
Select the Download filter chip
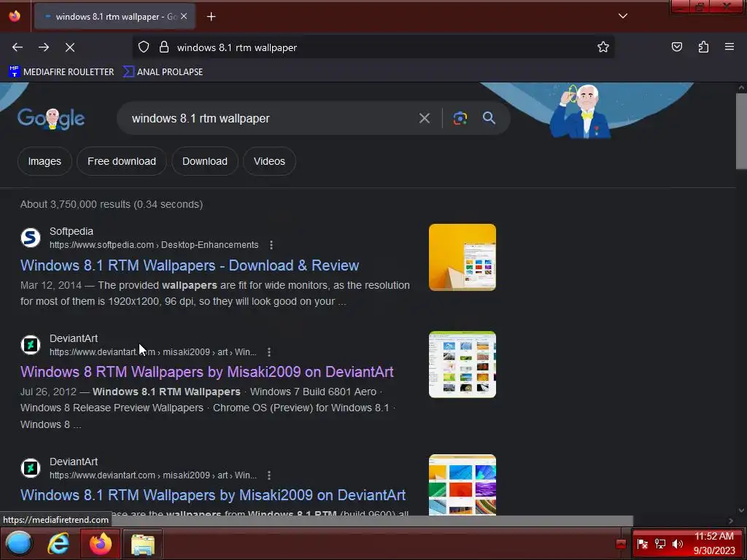point(205,161)
